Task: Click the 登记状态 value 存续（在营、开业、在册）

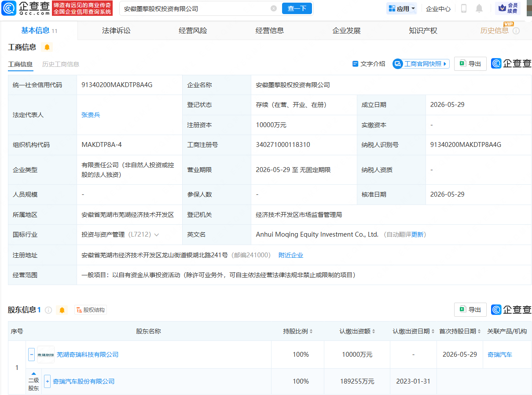Action: pos(291,105)
